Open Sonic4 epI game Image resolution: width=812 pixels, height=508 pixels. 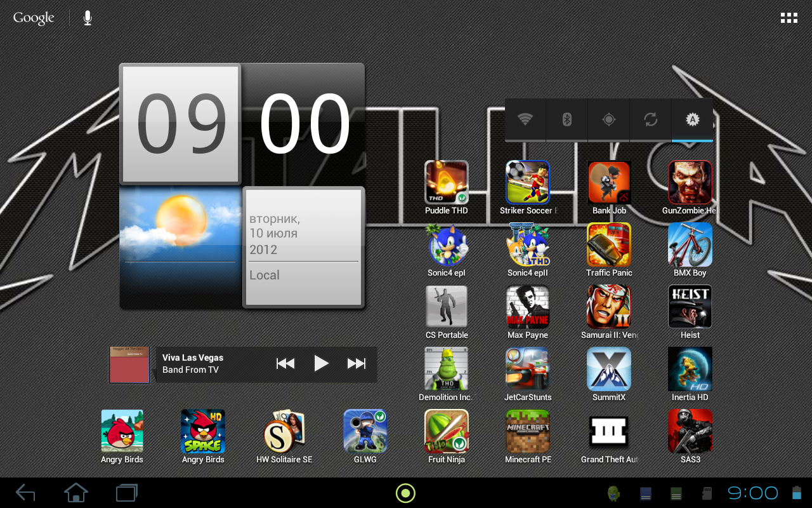click(447, 244)
